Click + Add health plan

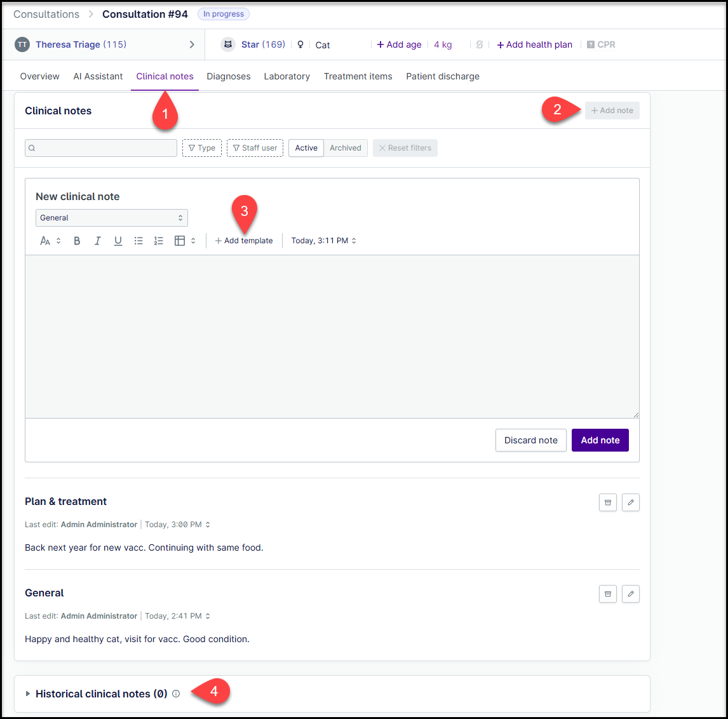pos(534,44)
